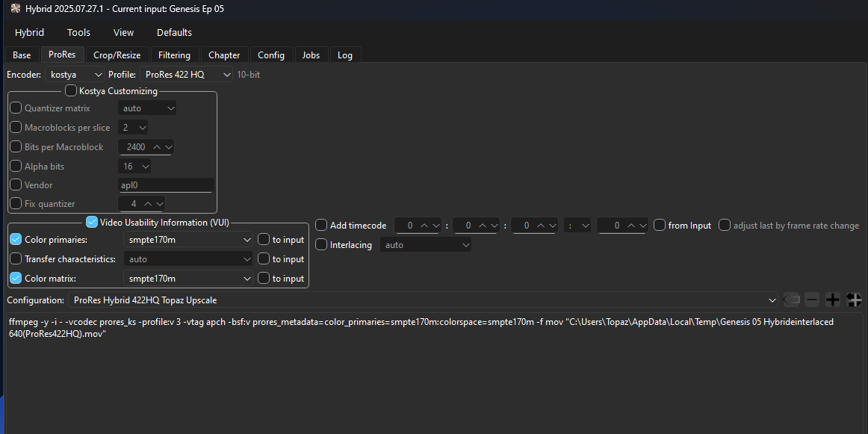Enable the Add timecode checkbox
This screenshot has height=434, width=868.
click(x=321, y=225)
